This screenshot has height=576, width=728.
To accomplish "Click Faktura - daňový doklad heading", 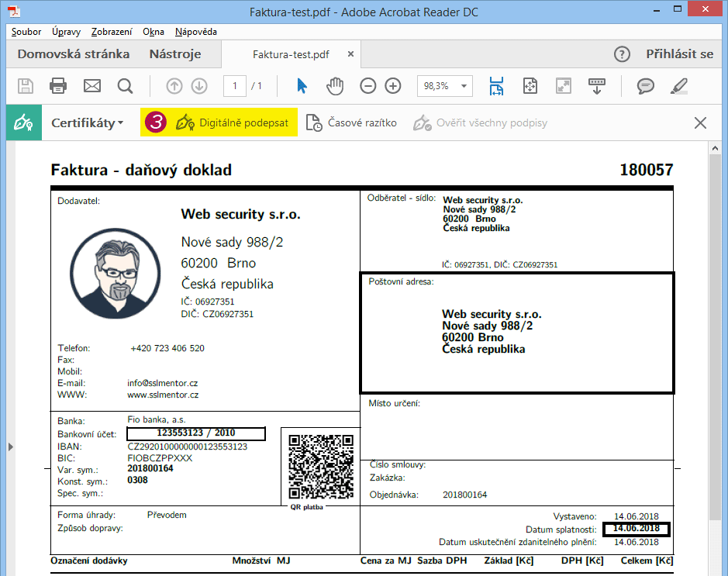I will tap(141, 170).
